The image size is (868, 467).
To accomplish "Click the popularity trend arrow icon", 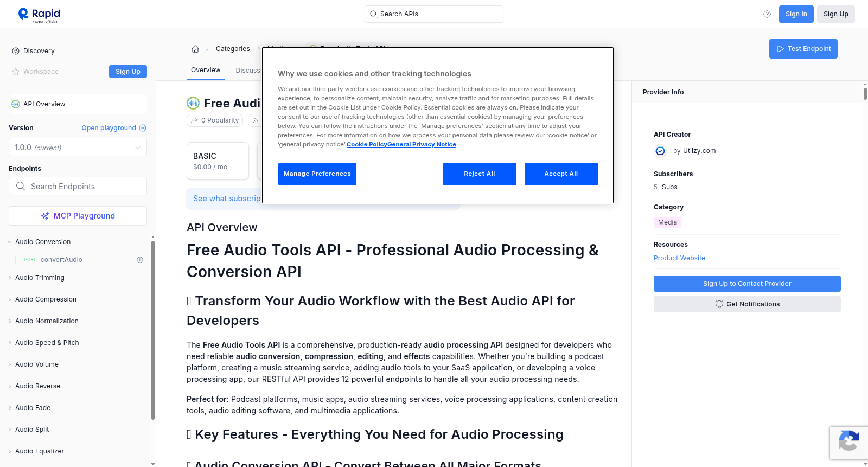I will coord(194,120).
